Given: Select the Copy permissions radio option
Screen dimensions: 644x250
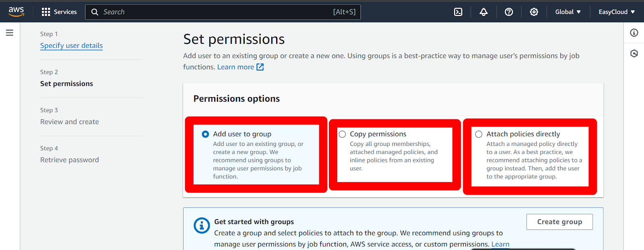Looking at the screenshot, I should pos(342,134).
